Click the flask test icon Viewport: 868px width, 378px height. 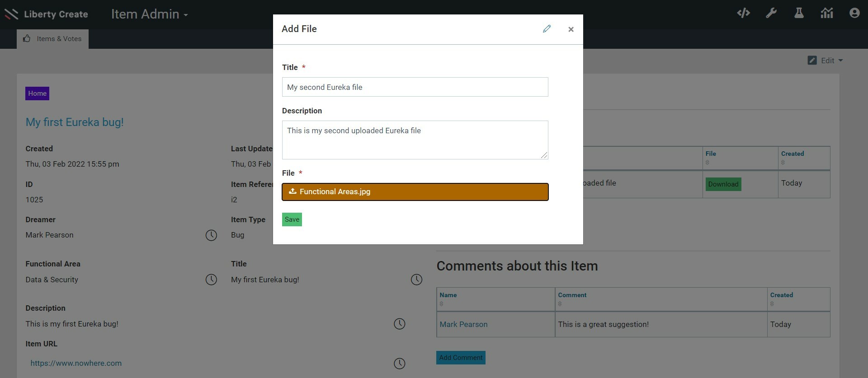pos(799,13)
